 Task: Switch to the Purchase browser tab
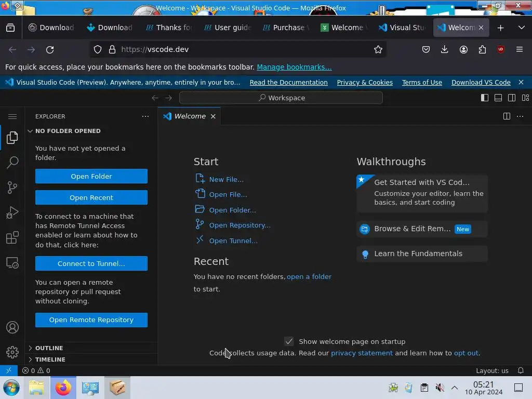[x=286, y=28]
